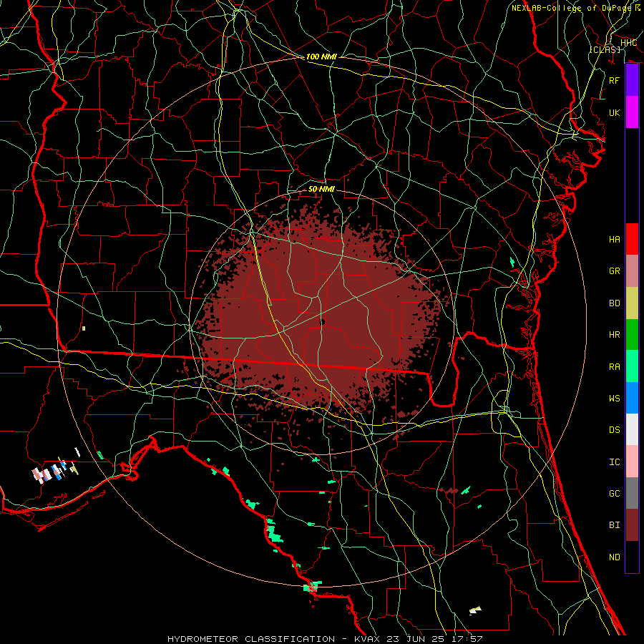This screenshot has height=644, width=644.
Task: Click the "WS" legend label
Action: click(x=615, y=398)
